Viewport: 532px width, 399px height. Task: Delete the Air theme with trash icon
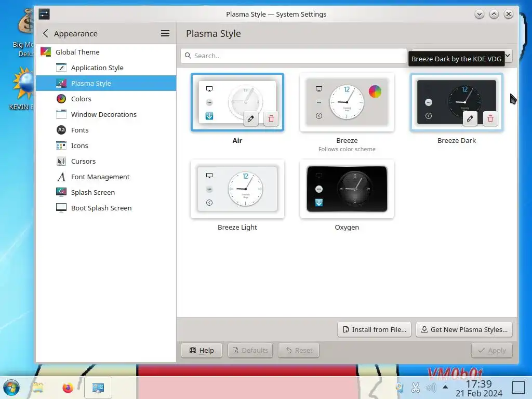[x=271, y=118]
